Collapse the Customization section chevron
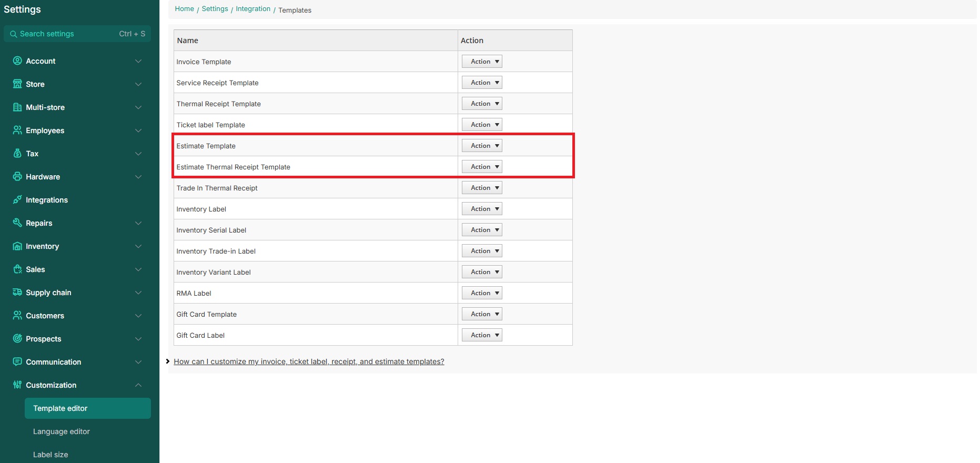This screenshot has width=980, height=463. coord(138,385)
